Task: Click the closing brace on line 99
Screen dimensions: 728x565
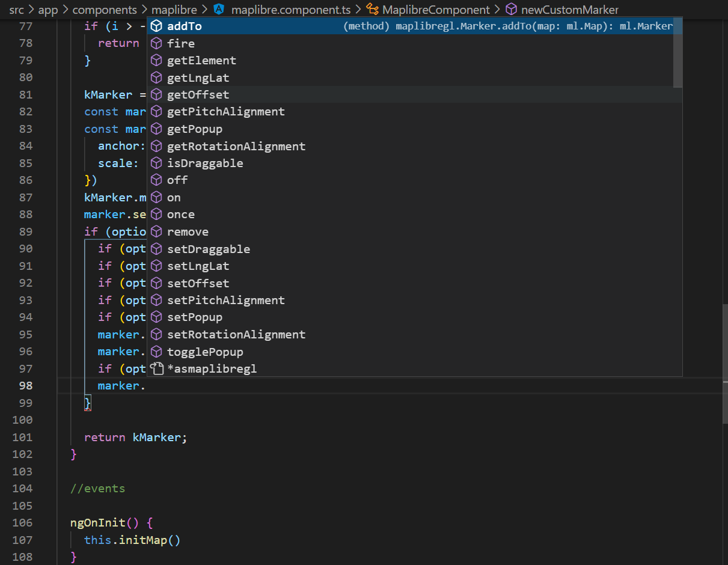Action: tap(88, 403)
